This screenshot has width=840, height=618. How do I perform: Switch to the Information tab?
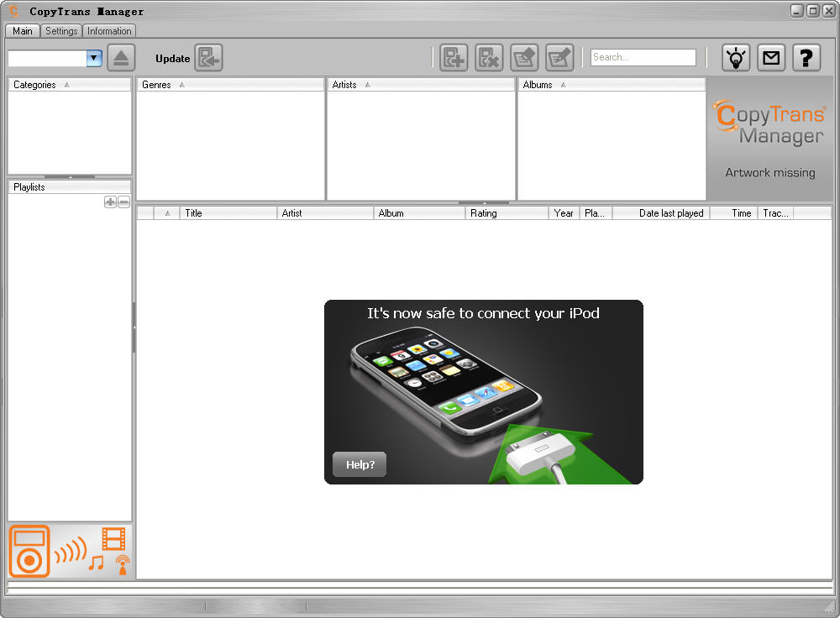[x=109, y=31]
